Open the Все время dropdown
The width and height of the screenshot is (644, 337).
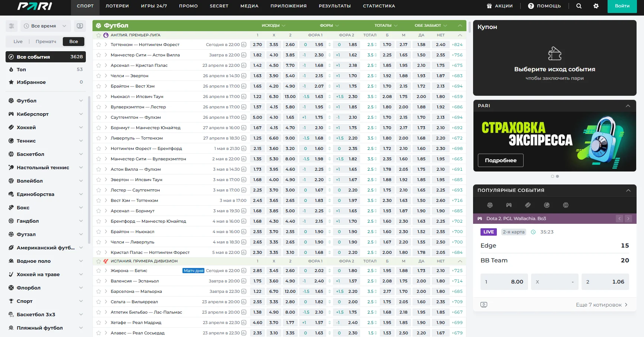(x=45, y=26)
